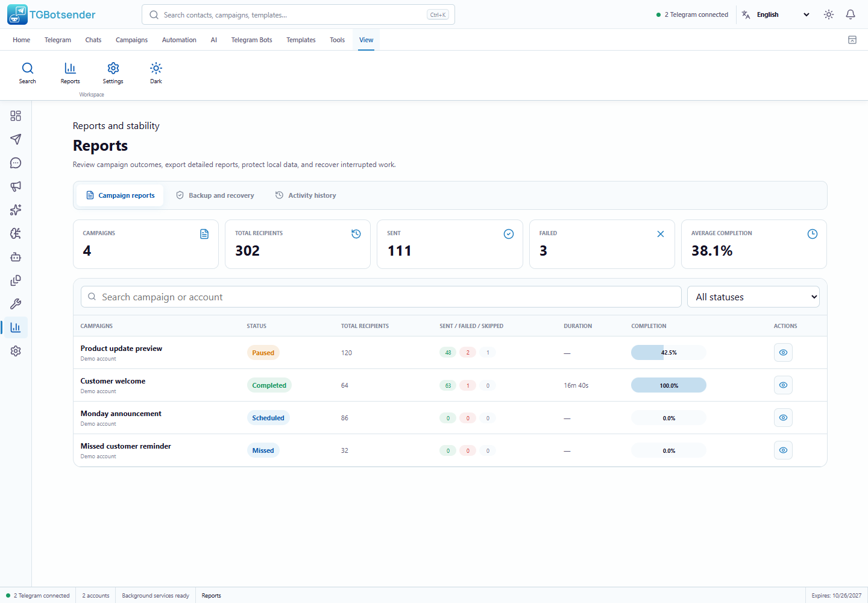Focus the global search contacts box

tap(298, 14)
